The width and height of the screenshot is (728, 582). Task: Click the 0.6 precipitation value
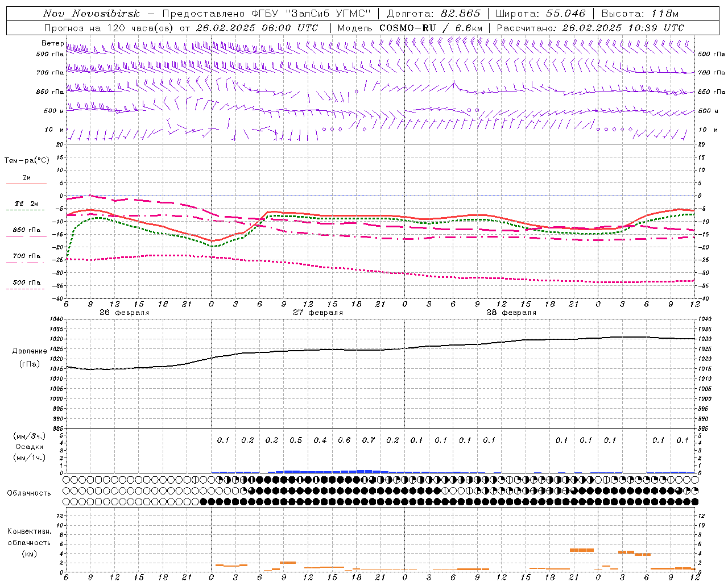tap(344, 440)
